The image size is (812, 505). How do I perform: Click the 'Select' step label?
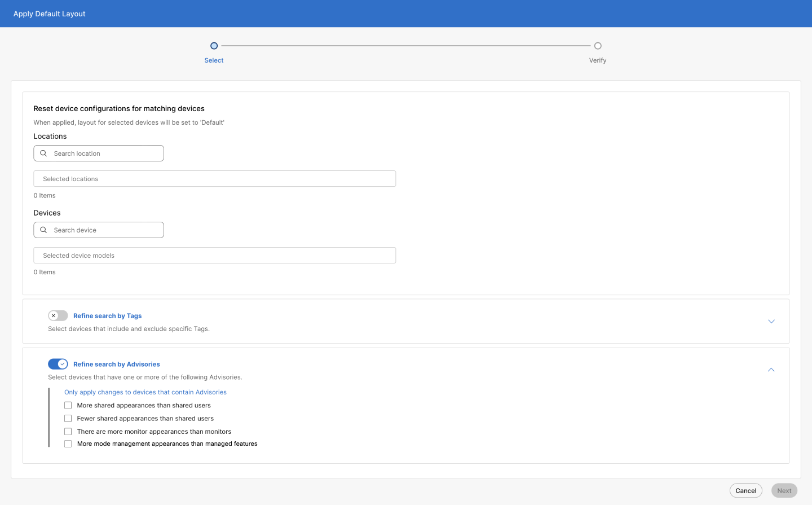click(x=214, y=60)
